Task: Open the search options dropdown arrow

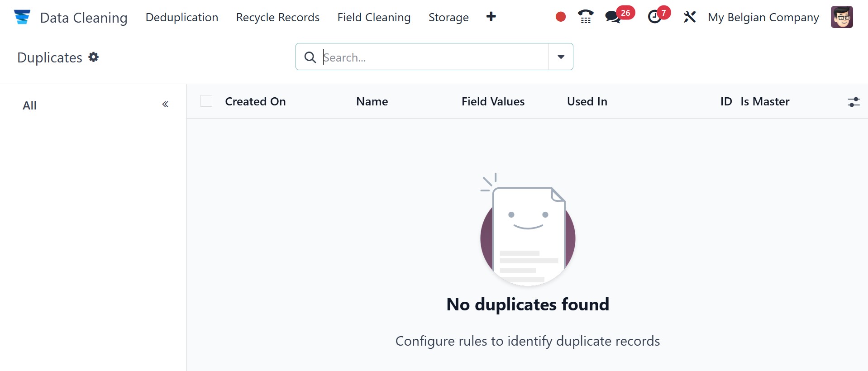Action: point(561,57)
